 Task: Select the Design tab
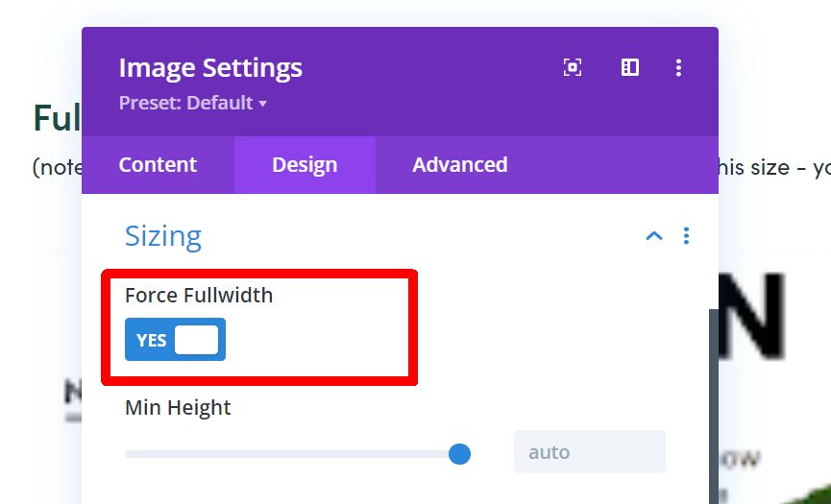point(305,165)
